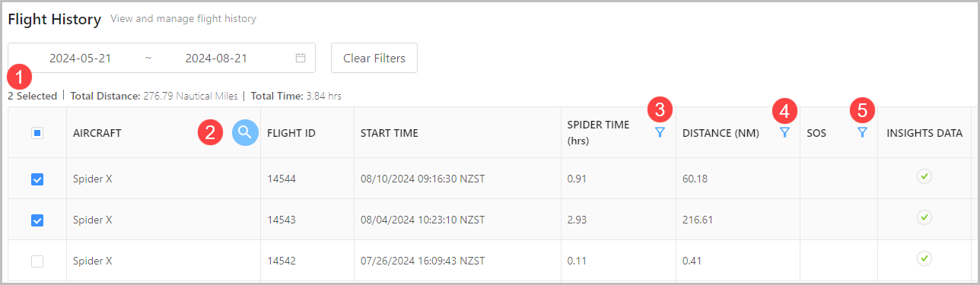Open the Distance (NM) filter funnel
This screenshot has width=980, height=285.
pos(784,132)
